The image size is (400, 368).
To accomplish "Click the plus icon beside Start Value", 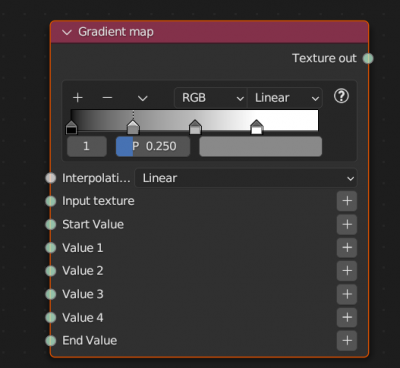I will click(x=347, y=224).
